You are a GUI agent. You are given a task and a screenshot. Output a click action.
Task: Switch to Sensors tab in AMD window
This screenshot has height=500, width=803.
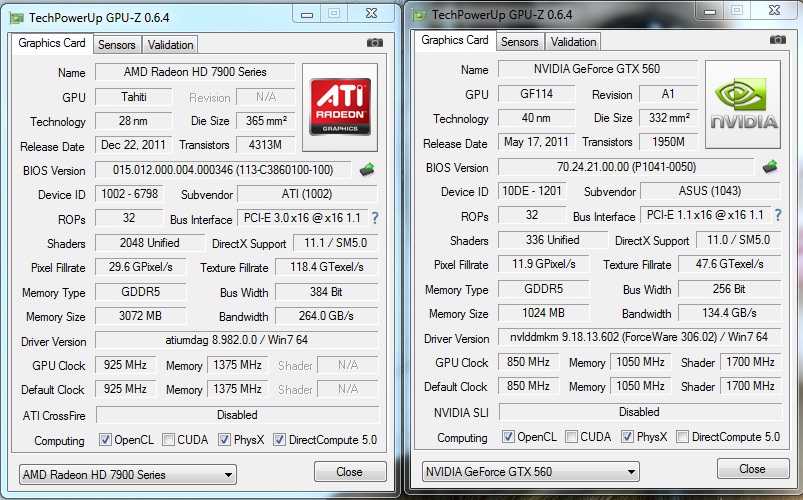coord(117,45)
